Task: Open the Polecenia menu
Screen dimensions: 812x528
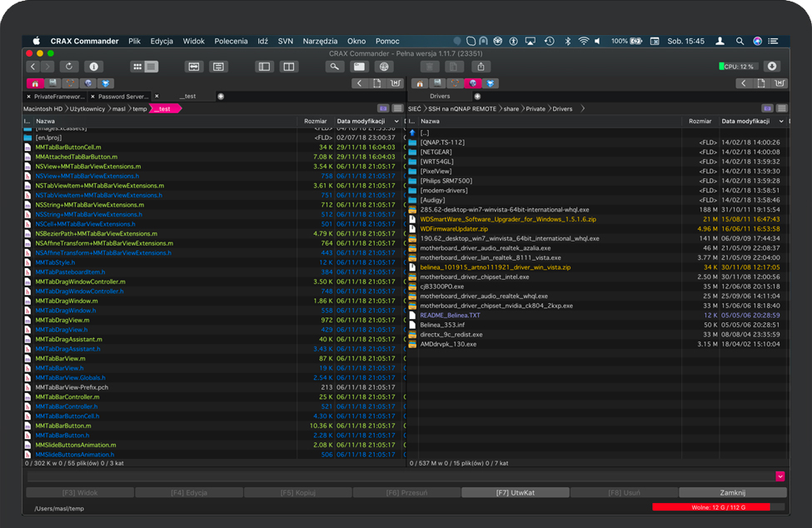Action: [x=231, y=41]
